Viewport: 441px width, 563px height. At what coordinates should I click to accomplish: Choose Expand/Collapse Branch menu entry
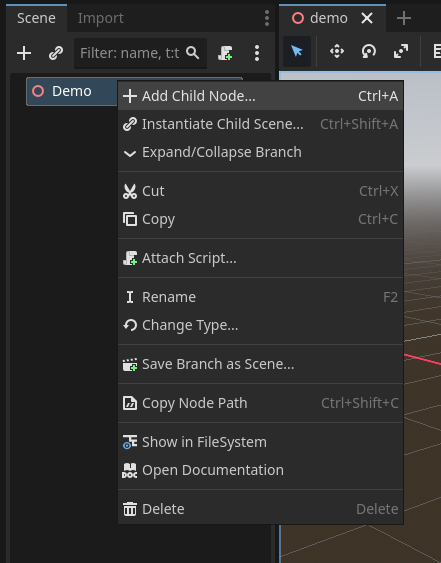coord(261,152)
